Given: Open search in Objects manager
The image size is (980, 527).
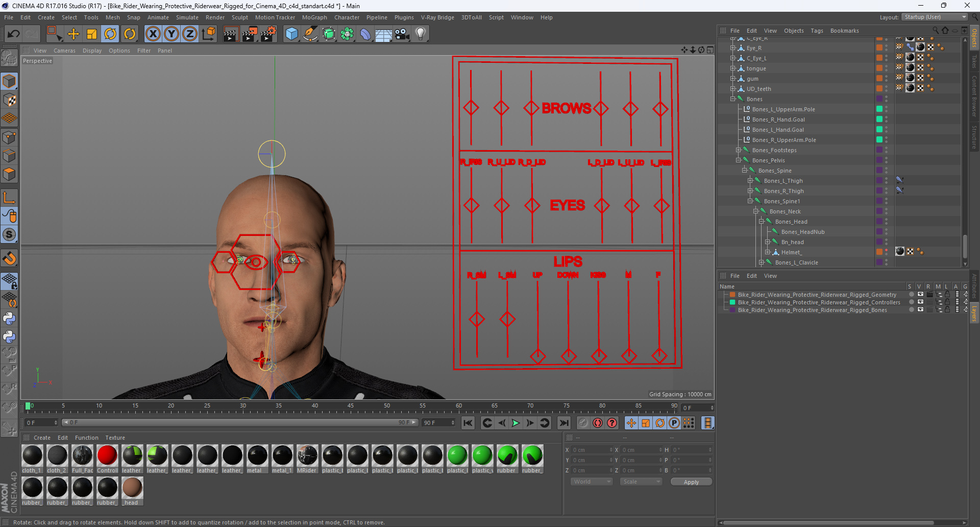Looking at the screenshot, I should (x=936, y=31).
